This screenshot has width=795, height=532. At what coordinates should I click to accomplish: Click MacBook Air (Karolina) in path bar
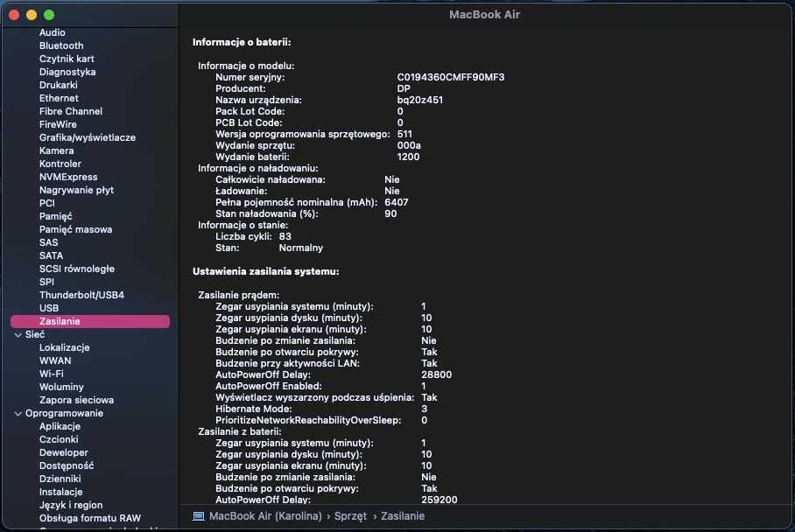[265, 515]
